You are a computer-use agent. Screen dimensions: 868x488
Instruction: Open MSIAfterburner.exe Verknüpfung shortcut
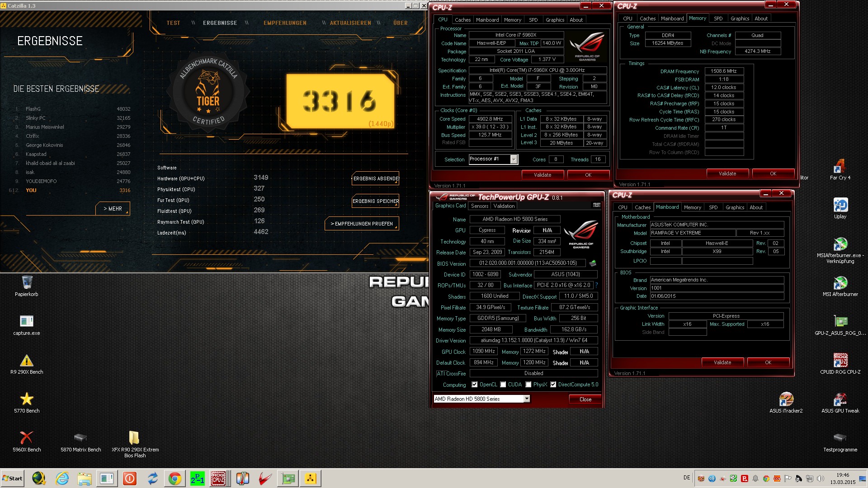tap(840, 251)
